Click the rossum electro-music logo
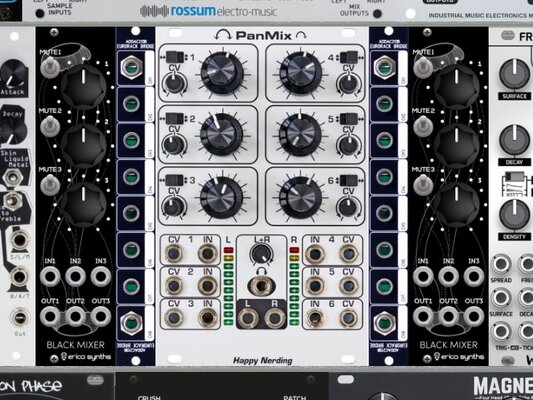 click(208, 11)
